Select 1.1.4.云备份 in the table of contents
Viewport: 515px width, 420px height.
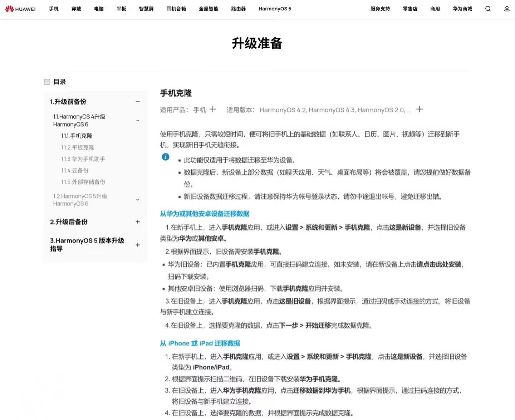coord(75,171)
